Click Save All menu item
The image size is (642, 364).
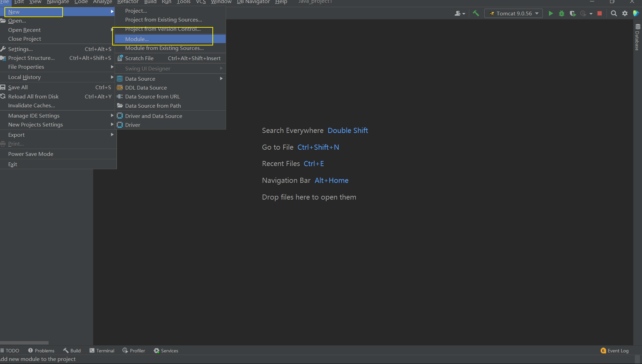click(58, 87)
